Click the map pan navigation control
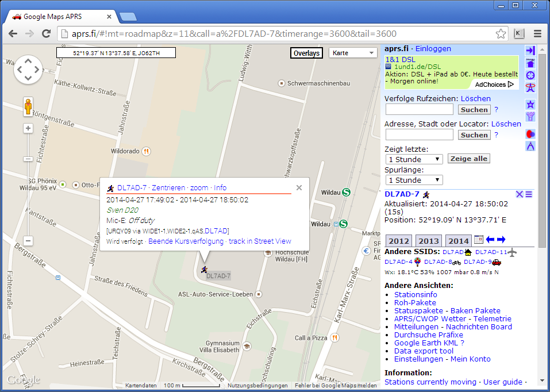The height and width of the screenshot is (392, 550). click(x=28, y=69)
